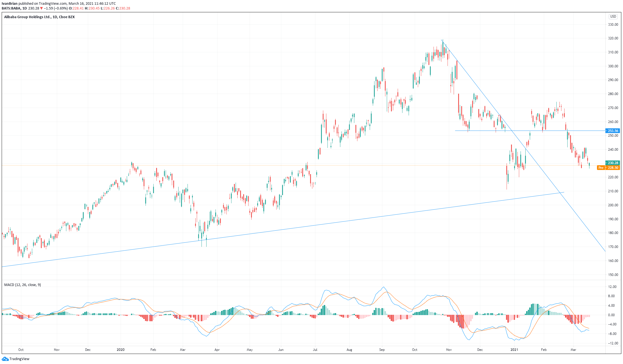The height and width of the screenshot is (364, 623).
Task: Click the 320.00 level on price scale
Action: tap(613, 38)
